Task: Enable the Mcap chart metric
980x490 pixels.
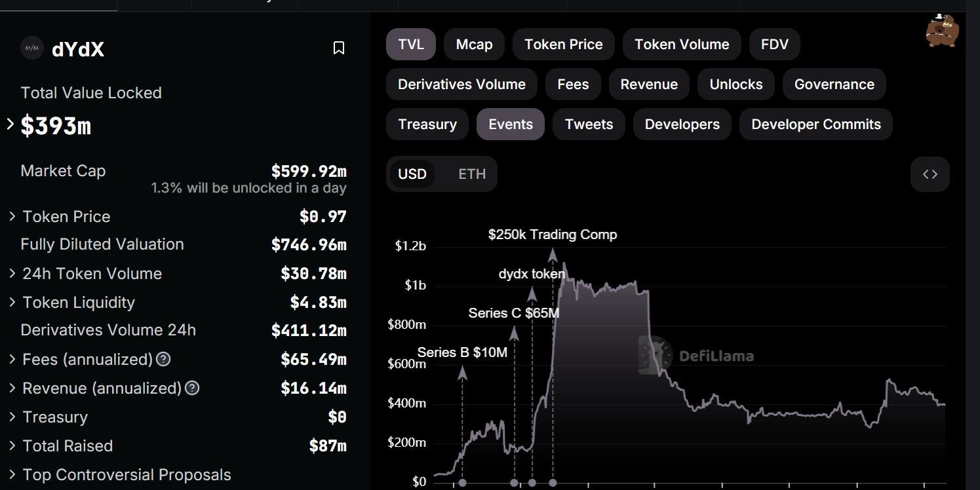Action: tap(474, 45)
